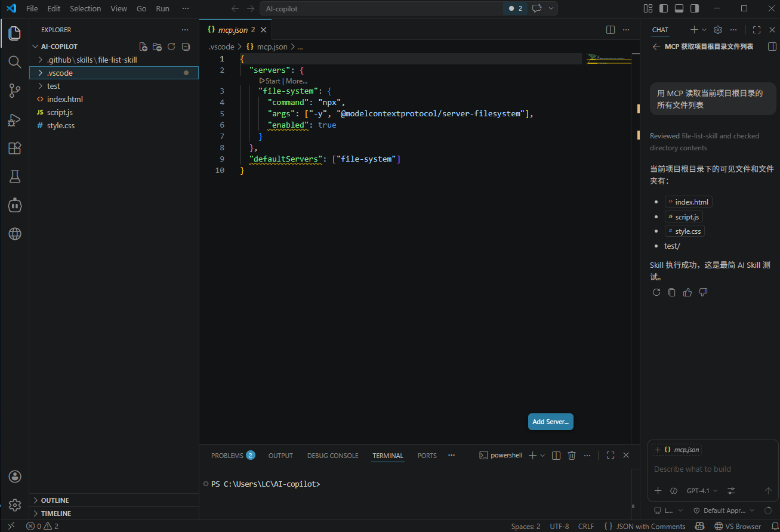Click the New File icon in Explorer

tap(143, 47)
